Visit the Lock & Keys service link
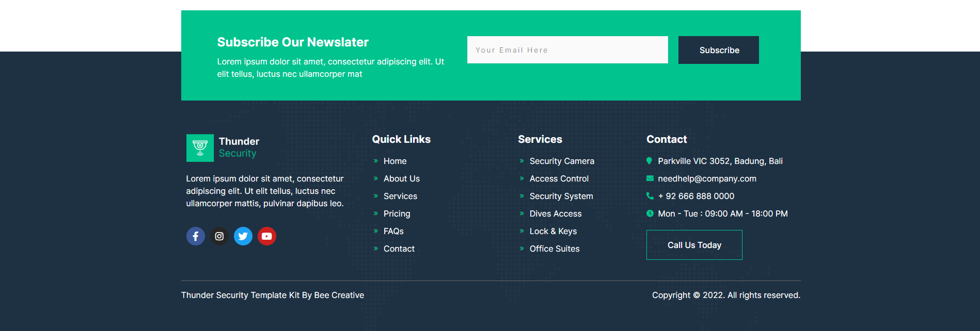The width and height of the screenshot is (980, 331). (x=553, y=231)
